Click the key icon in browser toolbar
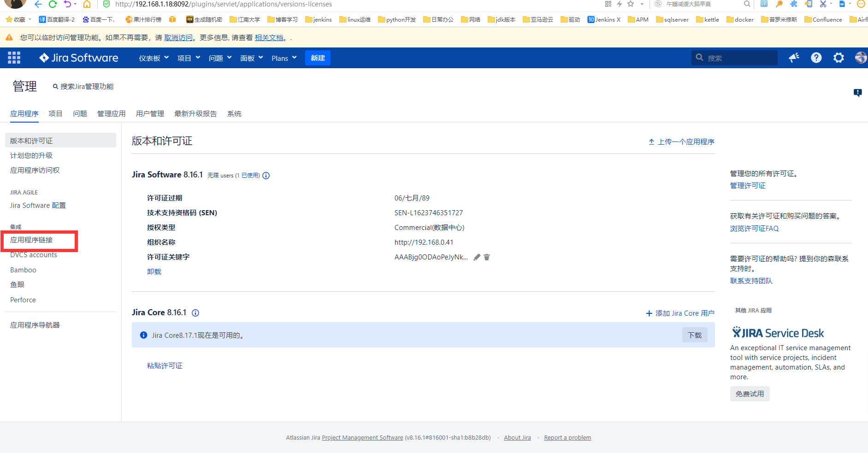This screenshot has height=453, width=868. 779,4
